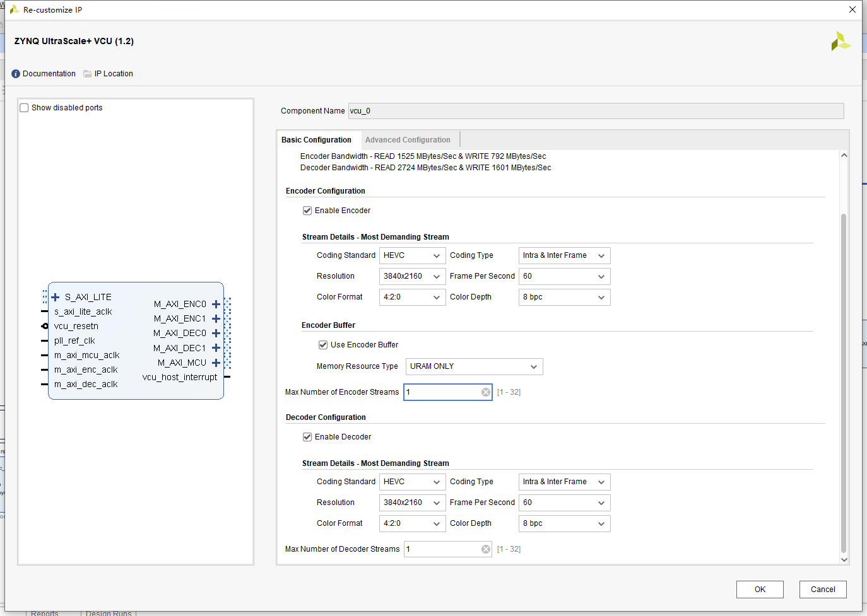The image size is (867, 616).
Task: Open the decoder Coding Type dropdown
Action: click(564, 482)
